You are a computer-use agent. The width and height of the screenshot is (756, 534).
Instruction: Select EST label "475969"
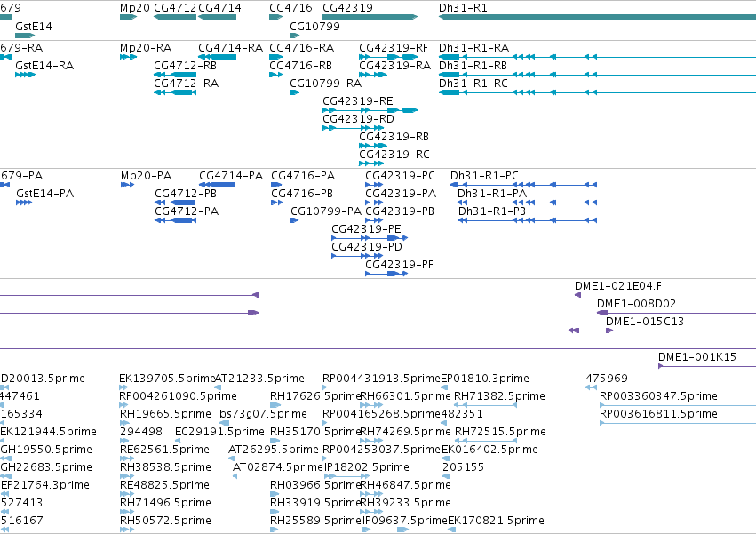607,379
